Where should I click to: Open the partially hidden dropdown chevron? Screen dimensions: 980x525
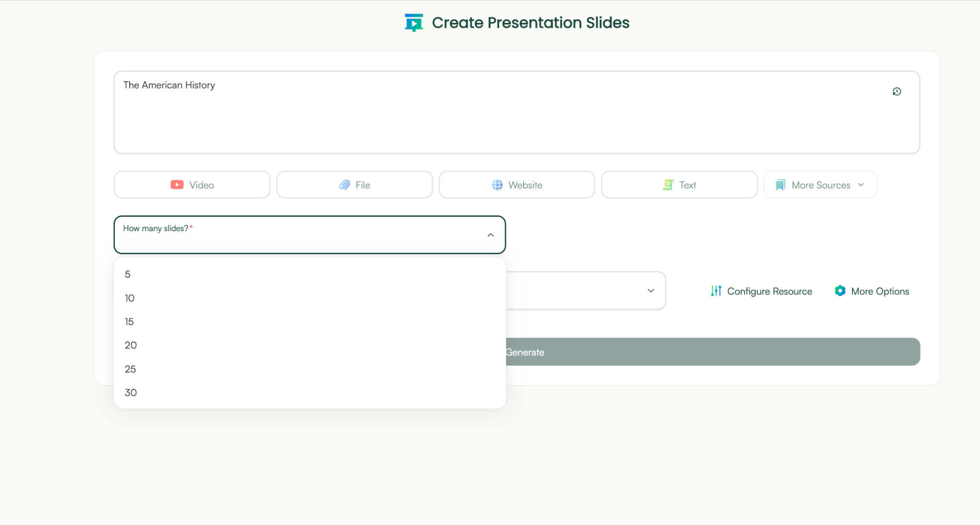651,290
